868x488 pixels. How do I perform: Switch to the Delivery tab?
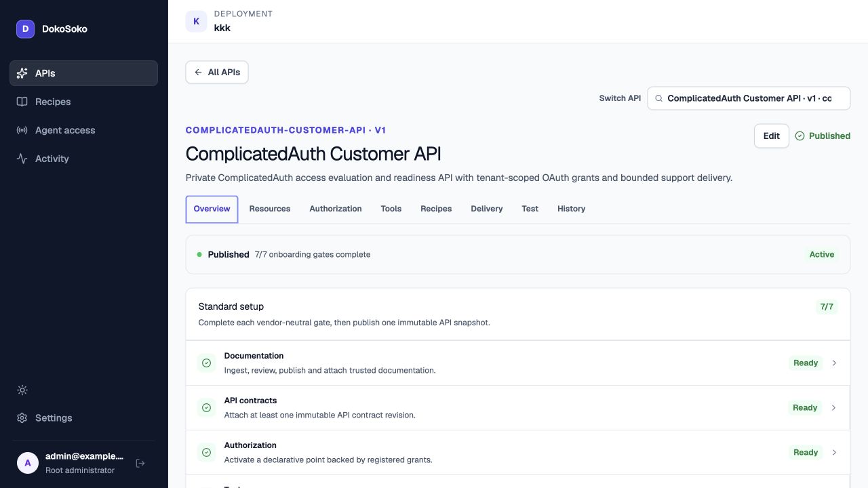tap(487, 209)
